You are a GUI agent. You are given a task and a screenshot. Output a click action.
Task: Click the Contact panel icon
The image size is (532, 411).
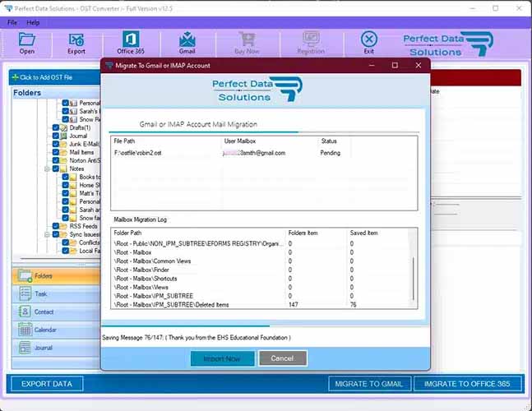pos(25,312)
